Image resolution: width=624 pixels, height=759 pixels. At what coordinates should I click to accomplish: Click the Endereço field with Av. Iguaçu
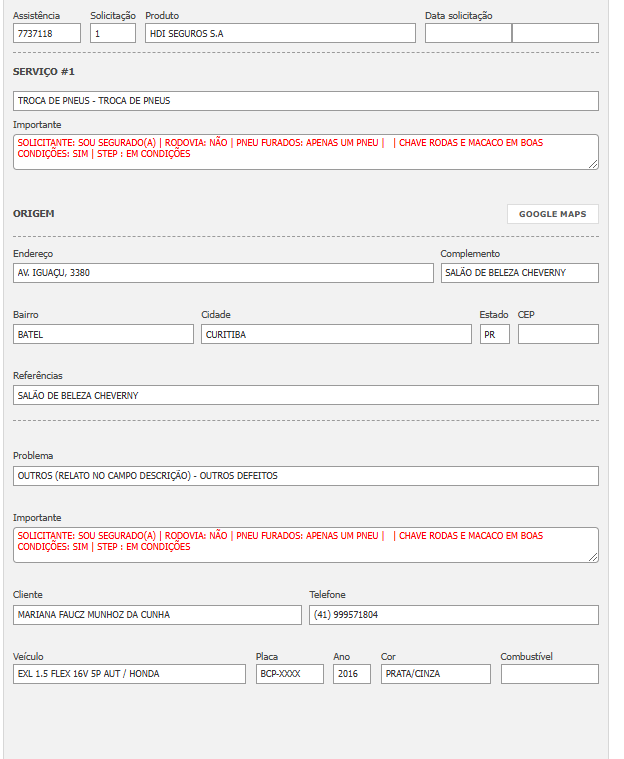pyautogui.click(x=223, y=273)
